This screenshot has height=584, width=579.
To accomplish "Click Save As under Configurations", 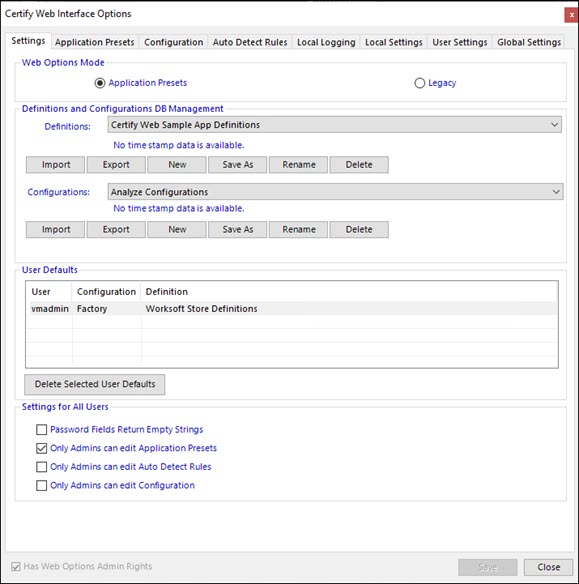I will pos(238,229).
